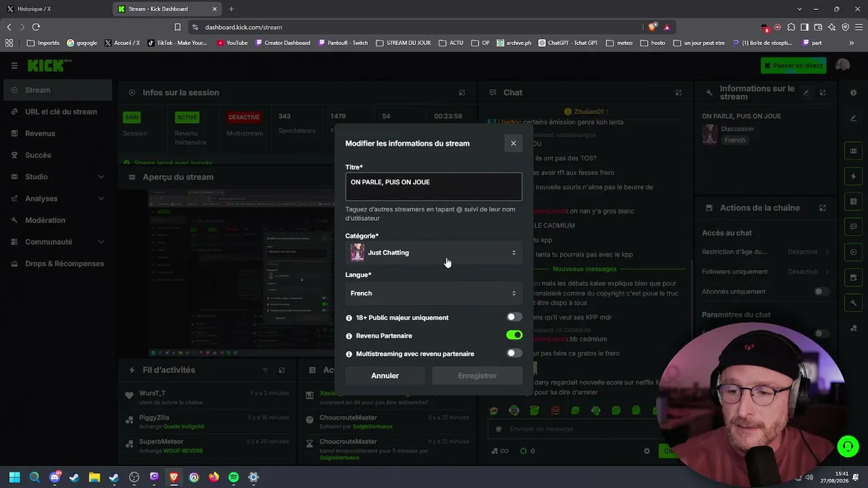Open a new browser tab
Image resolution: width=868 pixels, height=488 pixels.
click(x=231, y=9)
